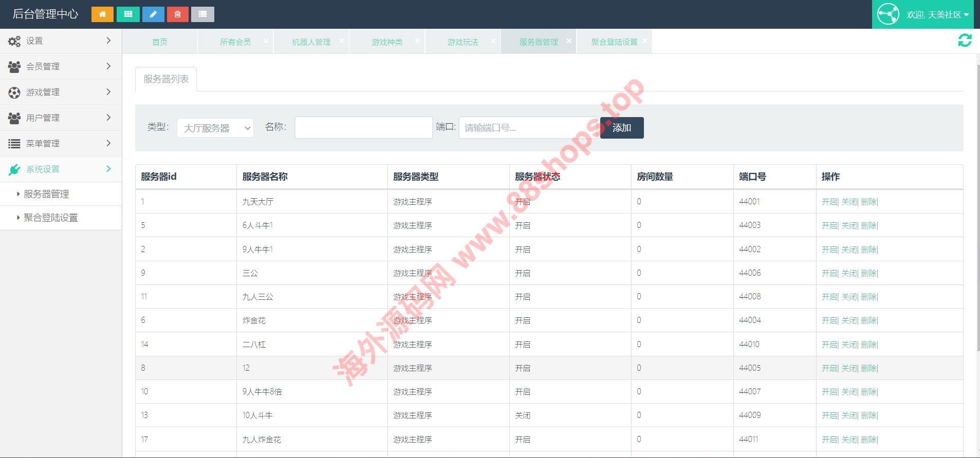Close the 所有会员 tab

(266, 41)
